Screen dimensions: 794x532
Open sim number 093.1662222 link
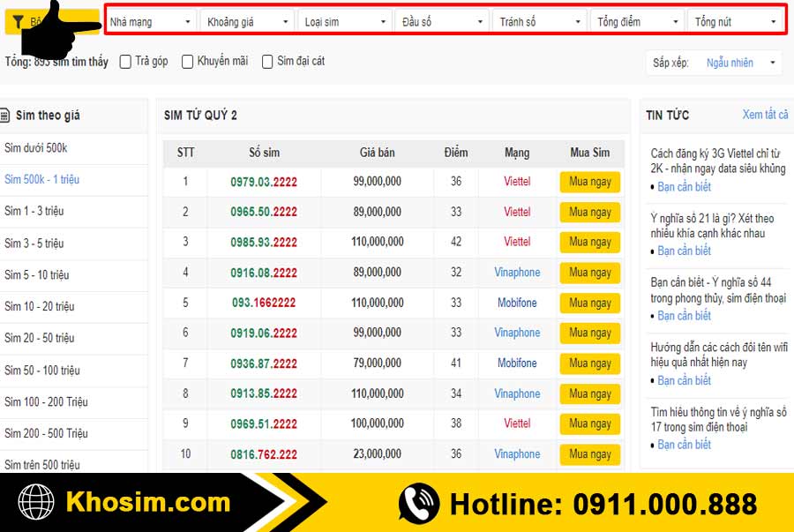coord(264,303)
